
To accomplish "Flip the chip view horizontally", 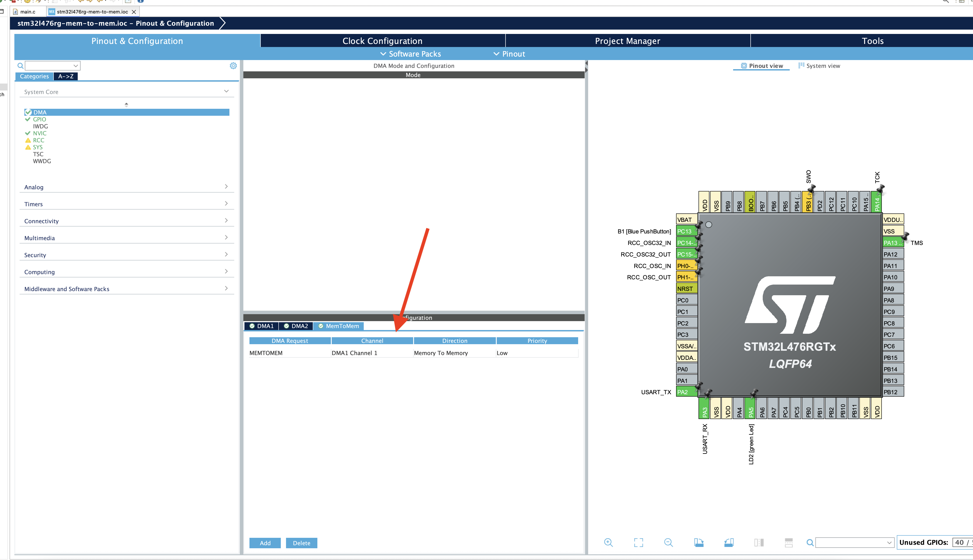I will (759, 542).
